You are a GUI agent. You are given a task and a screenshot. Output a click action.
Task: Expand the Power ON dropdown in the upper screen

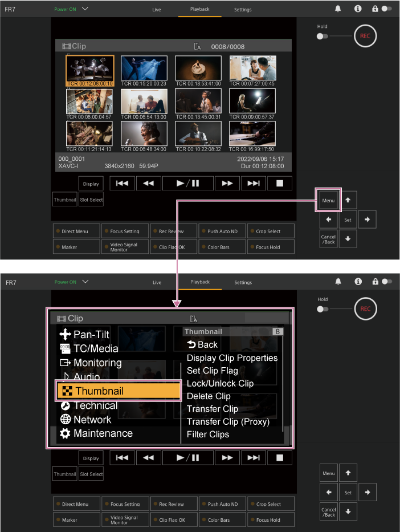[x=85, y=9]
